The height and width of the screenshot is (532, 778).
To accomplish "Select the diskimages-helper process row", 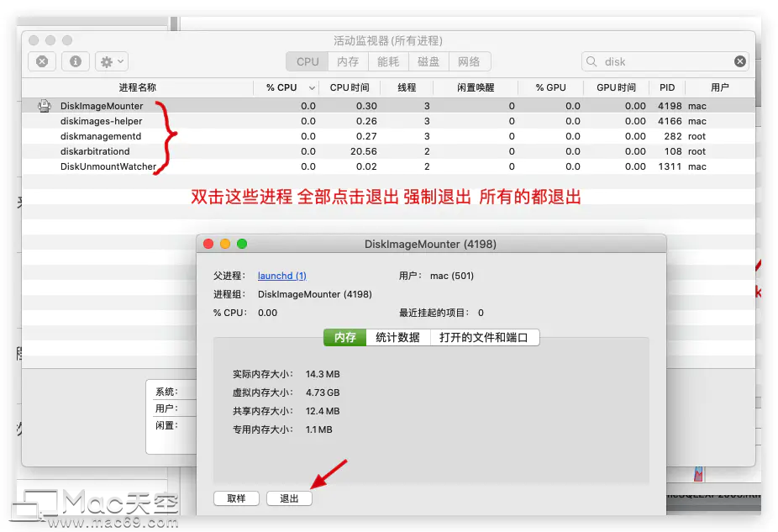I will pyautogui.click(x=388, y=121).
